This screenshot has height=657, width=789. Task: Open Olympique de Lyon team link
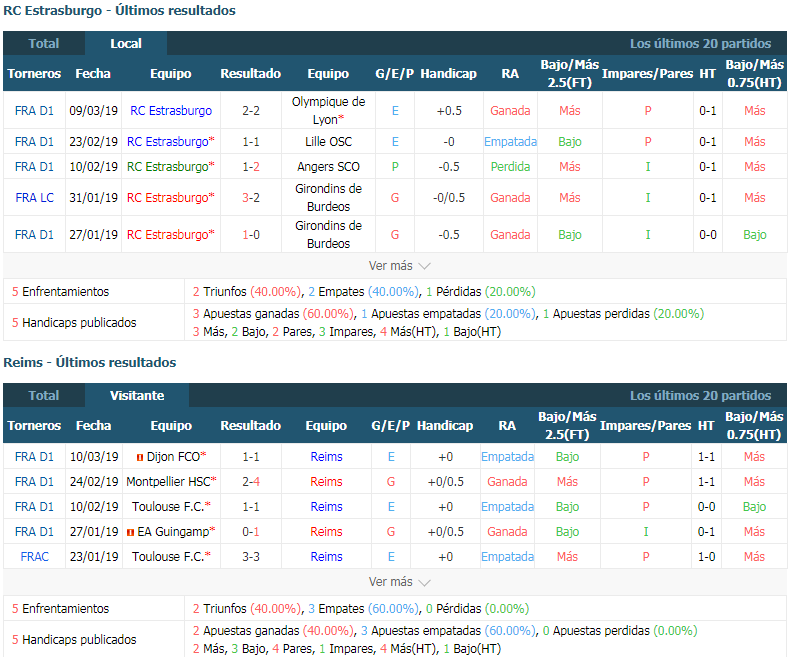tap(328, 111)
